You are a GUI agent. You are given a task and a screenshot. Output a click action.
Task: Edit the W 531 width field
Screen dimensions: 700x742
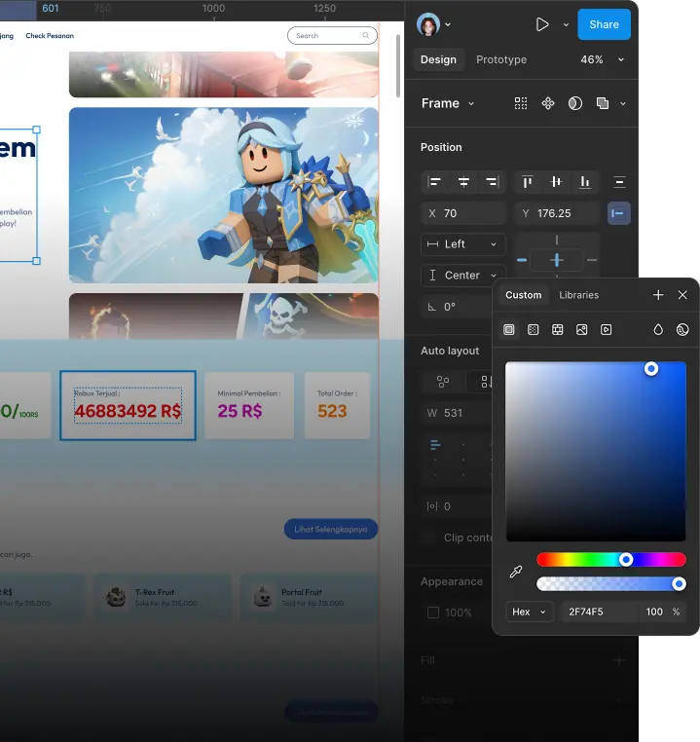coord(457,413)
